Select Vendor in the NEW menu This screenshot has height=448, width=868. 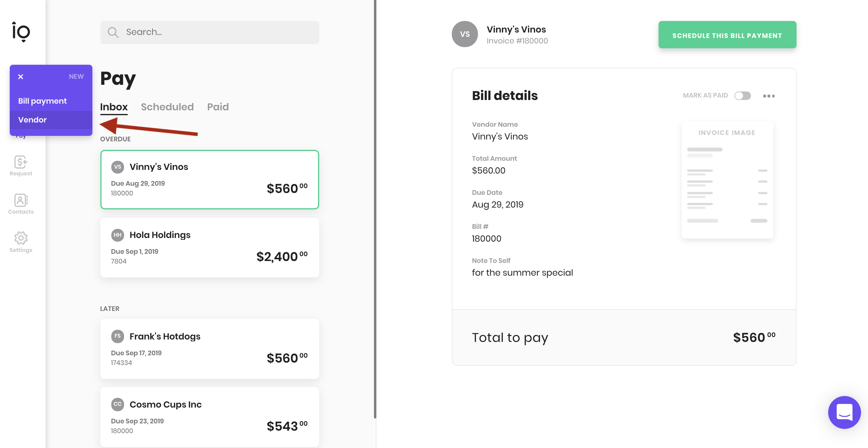(51, 120)
